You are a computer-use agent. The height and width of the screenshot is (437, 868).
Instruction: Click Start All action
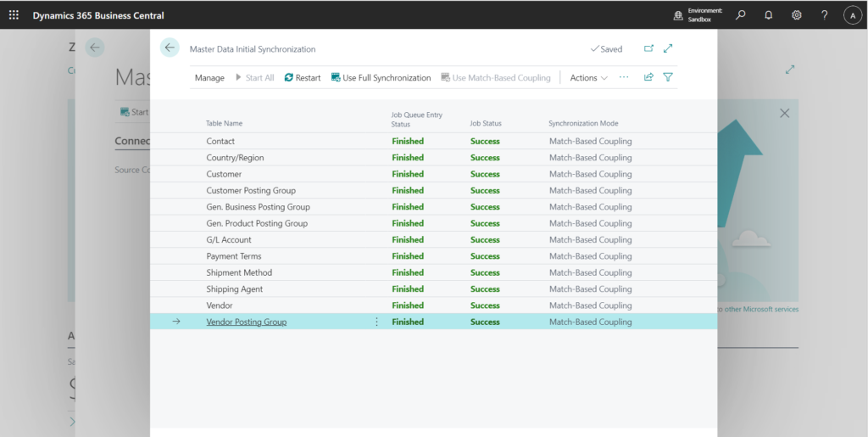(254, 77)
